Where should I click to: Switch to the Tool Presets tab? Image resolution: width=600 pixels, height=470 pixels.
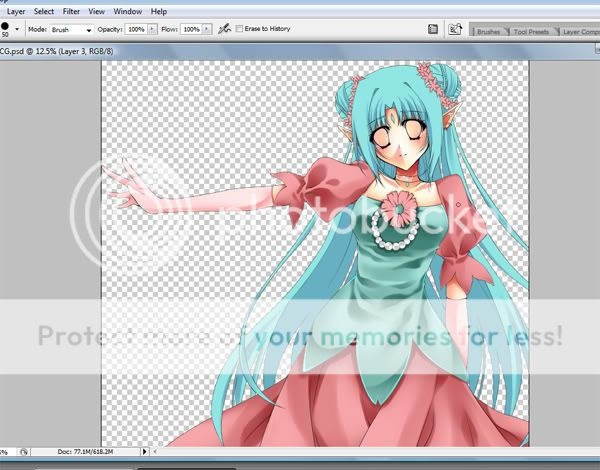point(531,32)
